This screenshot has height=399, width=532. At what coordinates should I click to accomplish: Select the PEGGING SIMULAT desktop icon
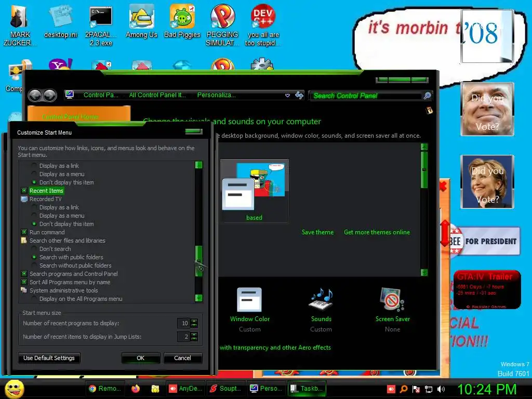(222, 25)
